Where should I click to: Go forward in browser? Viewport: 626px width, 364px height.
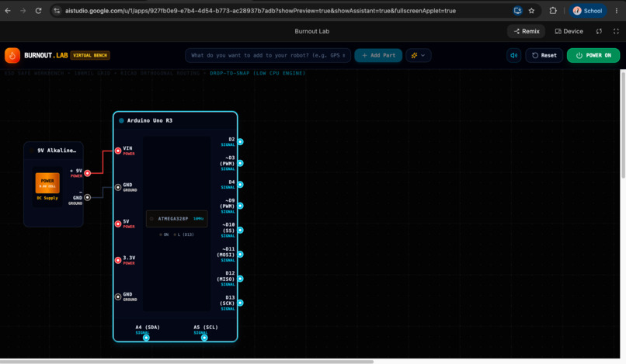coord(23,11)
